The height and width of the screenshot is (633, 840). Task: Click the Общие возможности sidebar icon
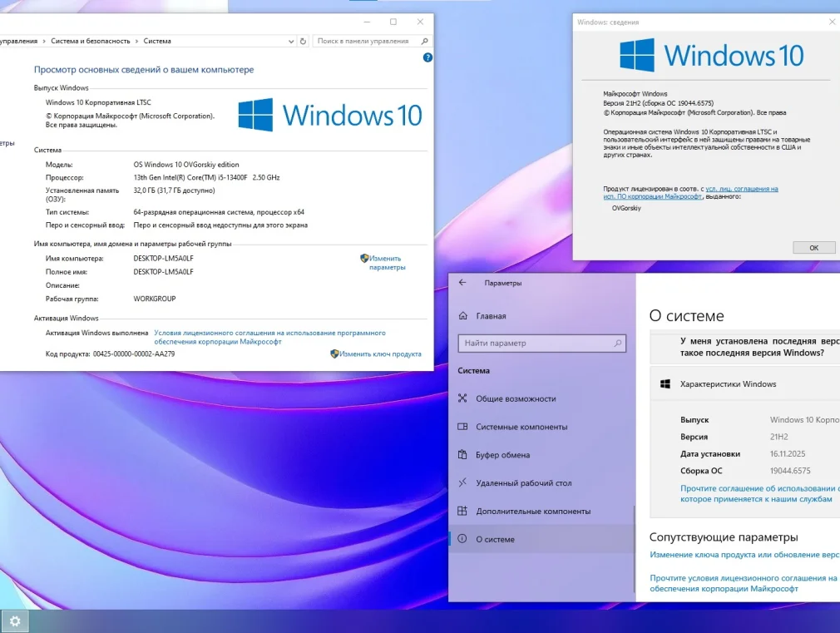(463, 398)
